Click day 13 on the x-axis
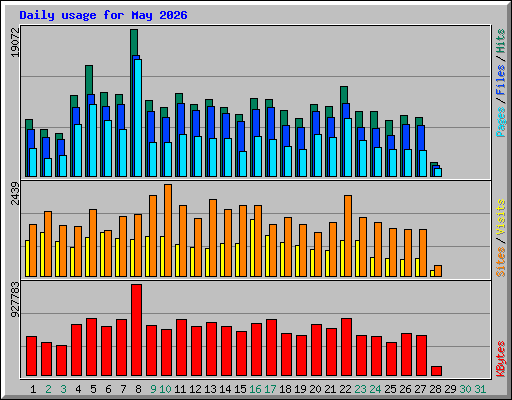 coord(210,389)
